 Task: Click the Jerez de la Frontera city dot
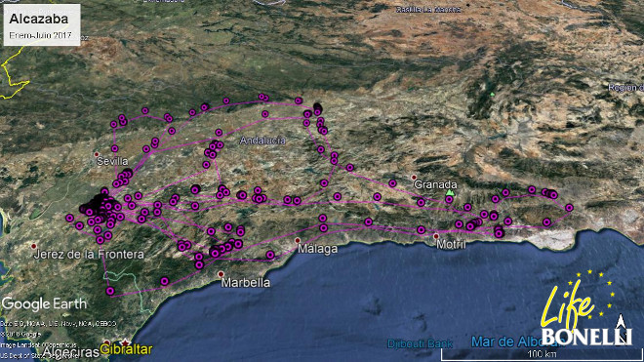click(34, 246)
